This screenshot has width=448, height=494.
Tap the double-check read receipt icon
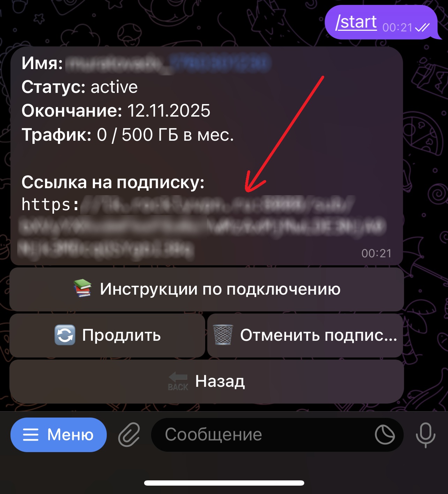[x=423, y=27]
